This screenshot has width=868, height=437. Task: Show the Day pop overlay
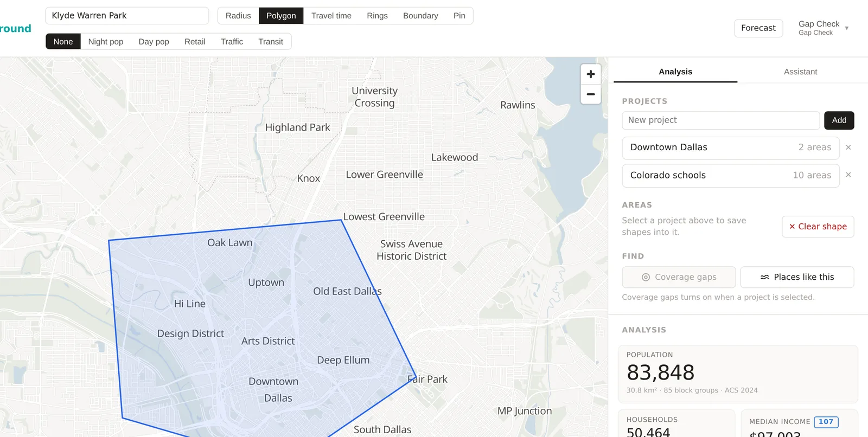tap(154, 42)
